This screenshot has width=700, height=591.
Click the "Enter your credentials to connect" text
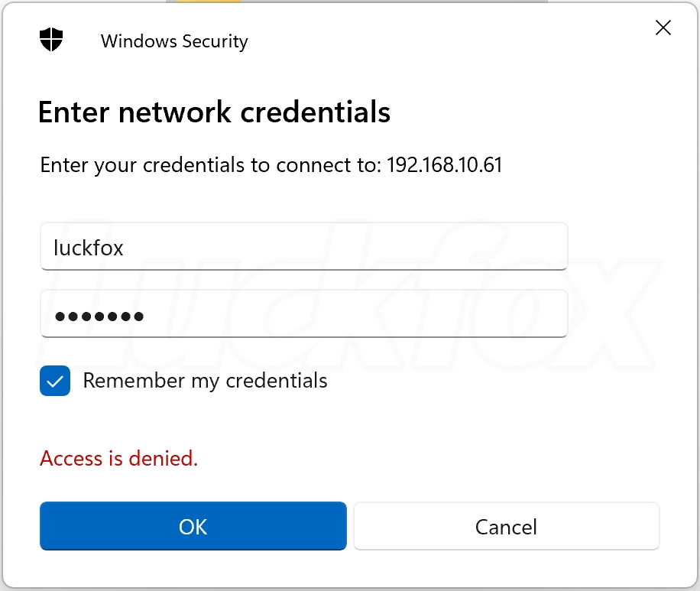(x=210, y=165)
